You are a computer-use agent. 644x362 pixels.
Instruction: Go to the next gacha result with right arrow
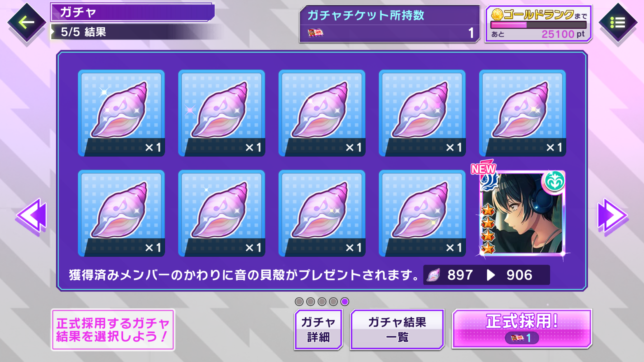click(612, 216)
